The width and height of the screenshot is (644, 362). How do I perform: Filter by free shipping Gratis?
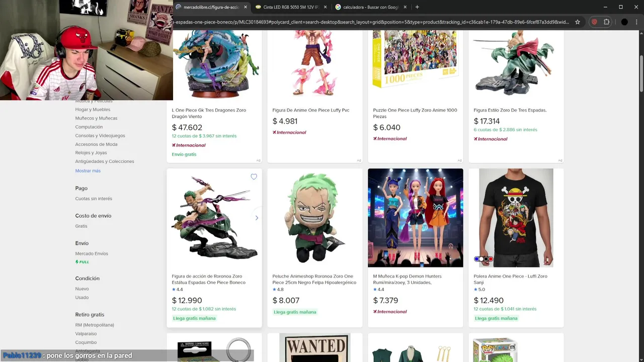(x=82, y=226)
